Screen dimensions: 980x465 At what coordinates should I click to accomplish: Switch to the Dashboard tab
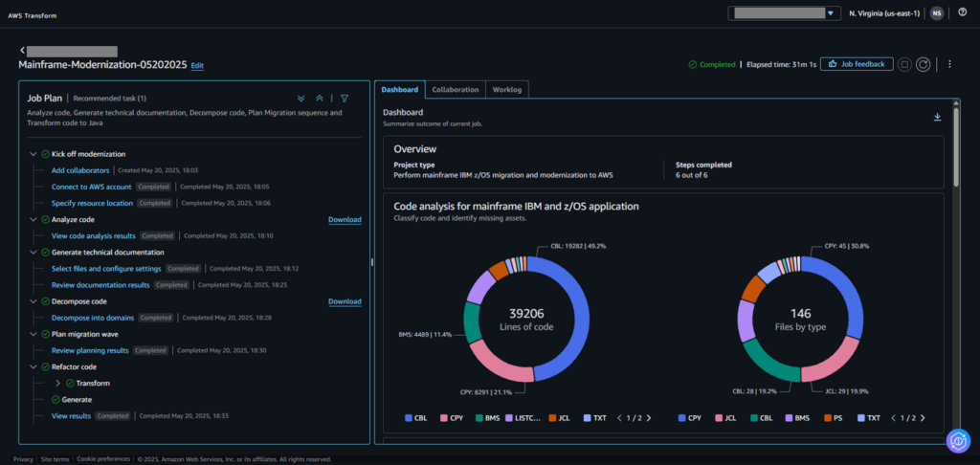[400, 89]
